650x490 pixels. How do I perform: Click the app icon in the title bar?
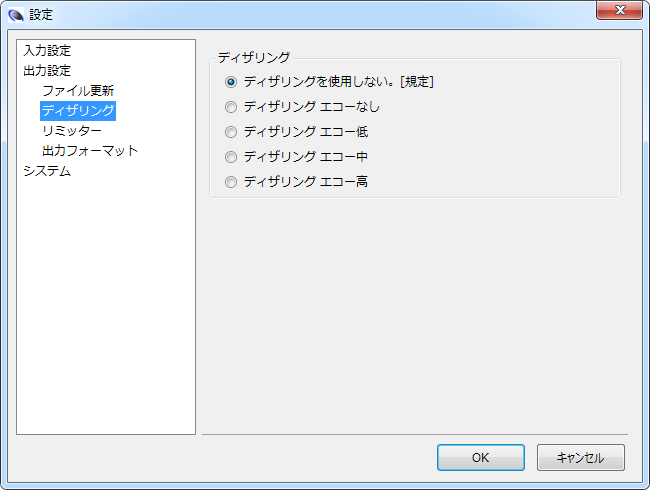point(16,15)
